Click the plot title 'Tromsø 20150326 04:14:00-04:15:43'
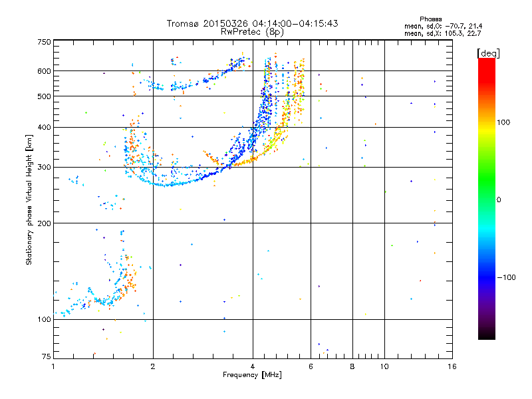532x399 pixels. pyautogui.click(x=252, y=23)
